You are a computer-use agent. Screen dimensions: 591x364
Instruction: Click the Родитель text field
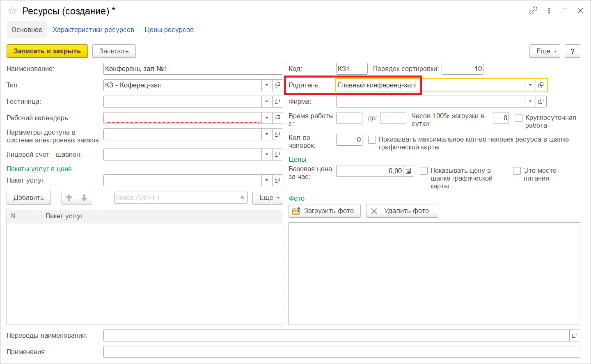pyautogui.click(x=430, y=85)
